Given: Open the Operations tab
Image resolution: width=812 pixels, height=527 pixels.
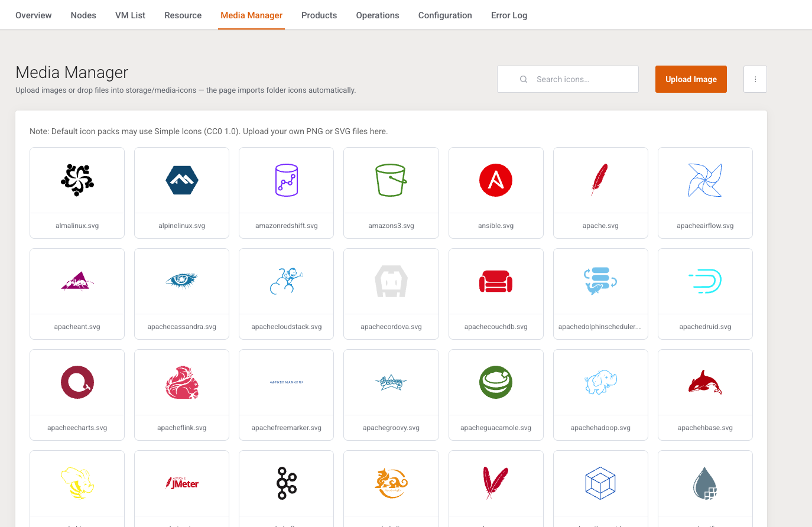Looking at the screenshot, I should [x=378, y=15].
